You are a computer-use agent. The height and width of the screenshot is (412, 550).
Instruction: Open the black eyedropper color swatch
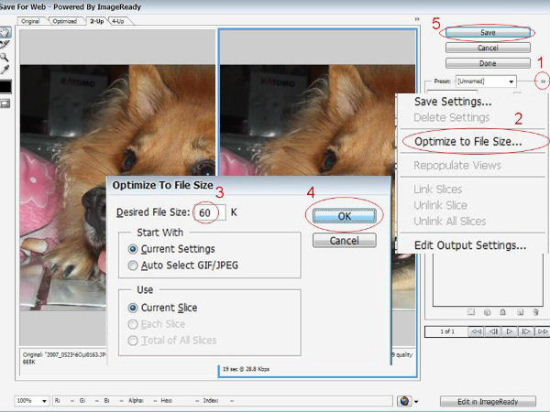pyautogui.click(x=5, y=86)
